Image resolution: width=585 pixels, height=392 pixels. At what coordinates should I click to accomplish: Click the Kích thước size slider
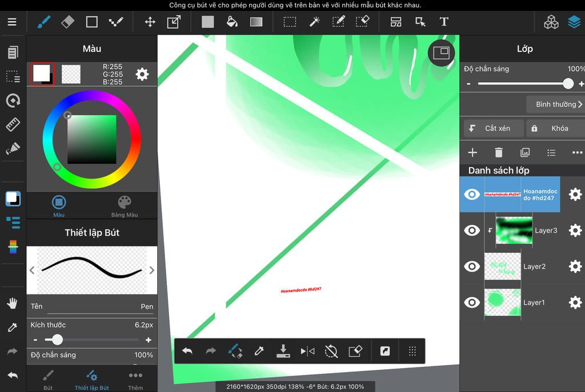click(x=92, y=340)
